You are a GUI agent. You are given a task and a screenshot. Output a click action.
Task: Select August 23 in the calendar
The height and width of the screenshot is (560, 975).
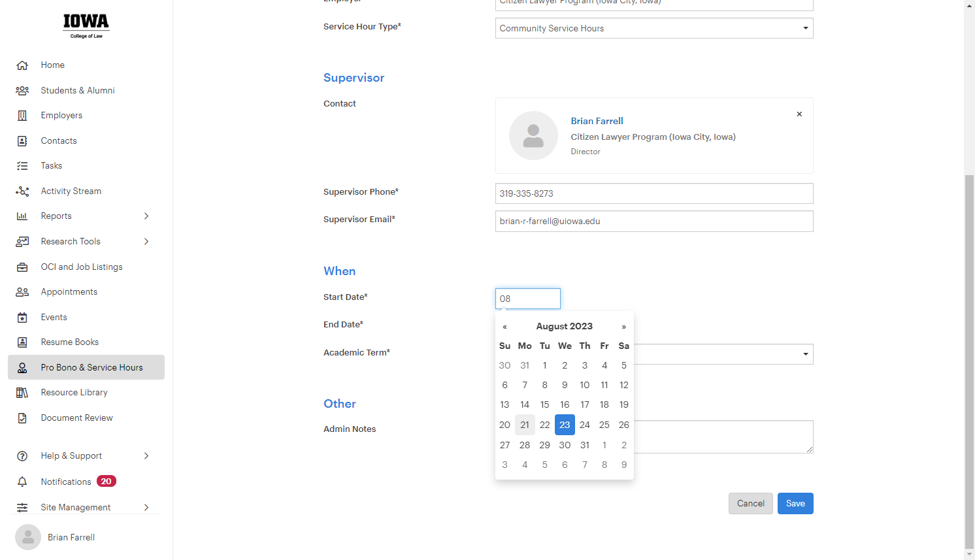point(565,425)
